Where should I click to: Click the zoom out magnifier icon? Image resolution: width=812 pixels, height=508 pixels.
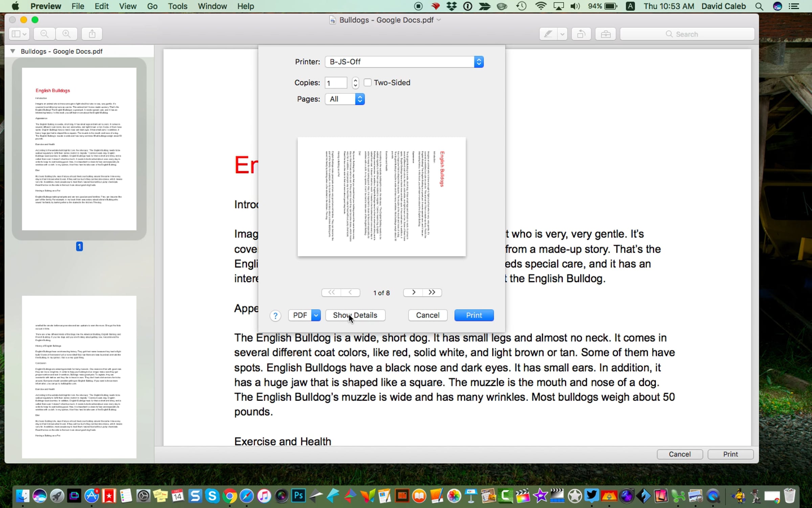pyautogui.click(x=44, y=34)
